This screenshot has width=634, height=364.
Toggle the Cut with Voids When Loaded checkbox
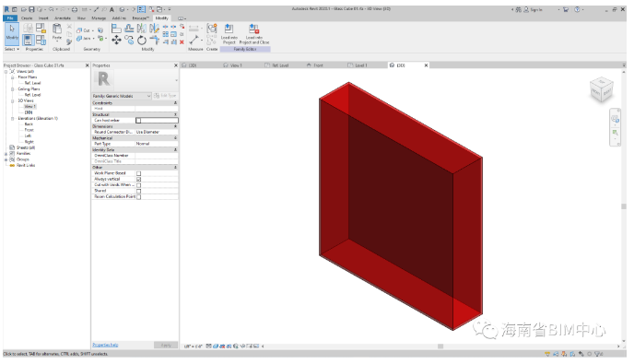138,185
